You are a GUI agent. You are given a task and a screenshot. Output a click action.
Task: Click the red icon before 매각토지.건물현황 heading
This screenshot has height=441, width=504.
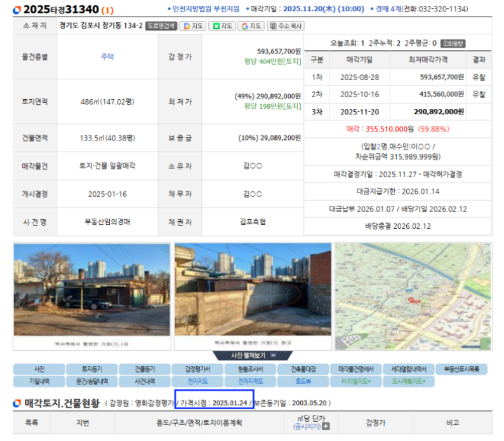click(x=17, y=403)
